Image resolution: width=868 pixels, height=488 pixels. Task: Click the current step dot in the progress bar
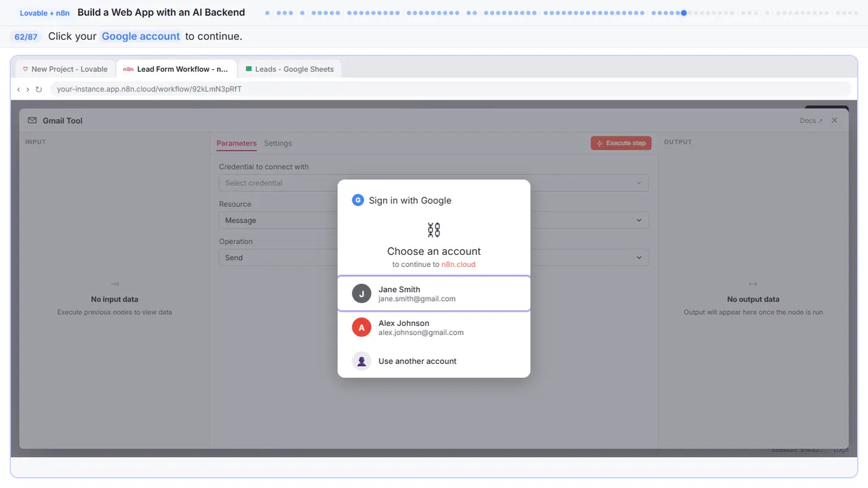[x=684, y=13]
